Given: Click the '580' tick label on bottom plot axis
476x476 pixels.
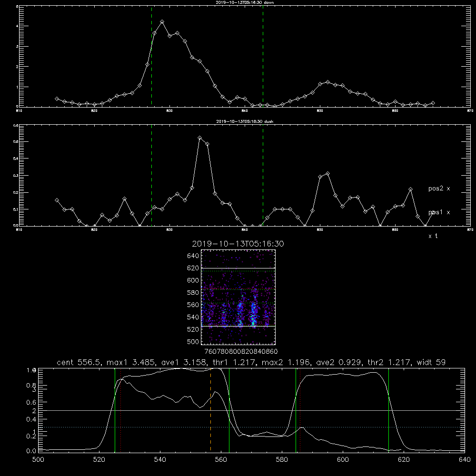Looking at the screenshot, I should 282,460.
